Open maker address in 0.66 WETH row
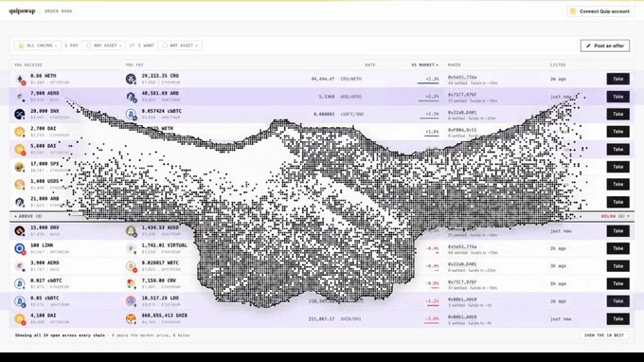This screenshot has width=644, height=362. (462, 77)
